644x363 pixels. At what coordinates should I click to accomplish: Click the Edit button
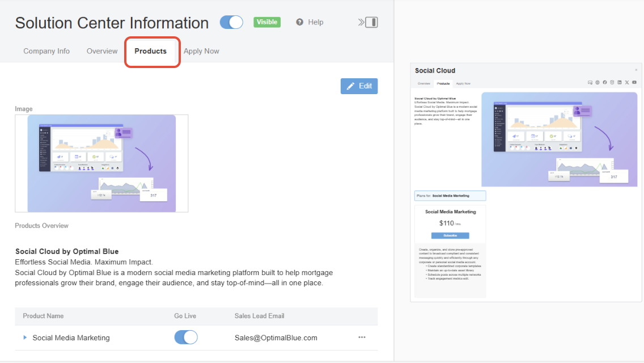pyautogui.click(x=359, y=86)
